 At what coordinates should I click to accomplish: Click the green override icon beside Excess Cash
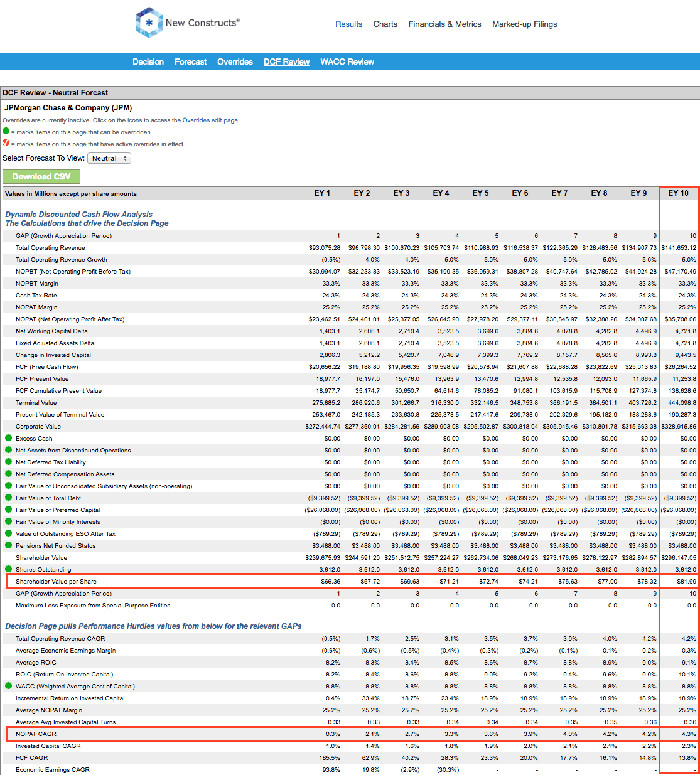(x=8, y=438)
